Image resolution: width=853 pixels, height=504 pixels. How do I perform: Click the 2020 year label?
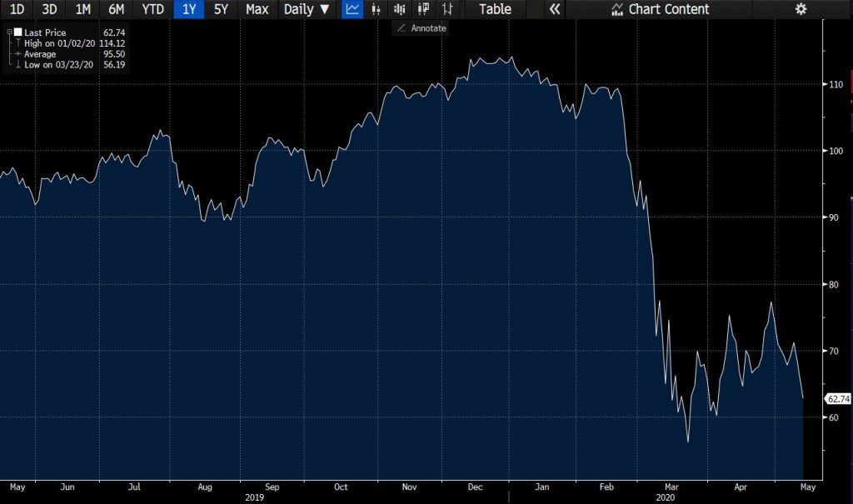666,497
